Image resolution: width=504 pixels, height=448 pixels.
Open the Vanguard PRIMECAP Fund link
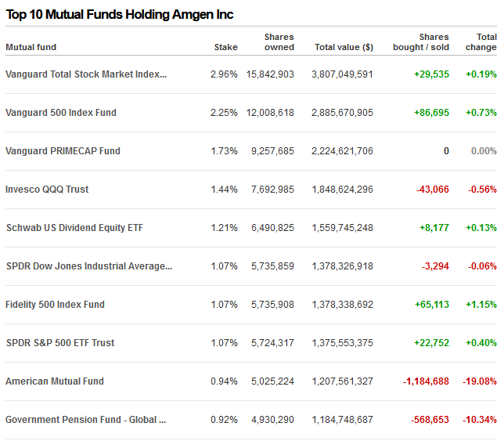[x=63, y=151]
